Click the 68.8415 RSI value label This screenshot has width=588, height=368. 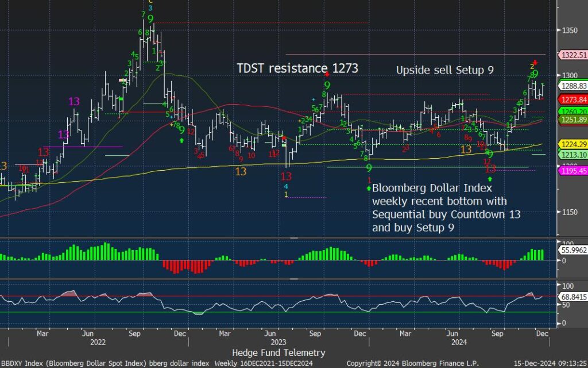coord(572,295)
